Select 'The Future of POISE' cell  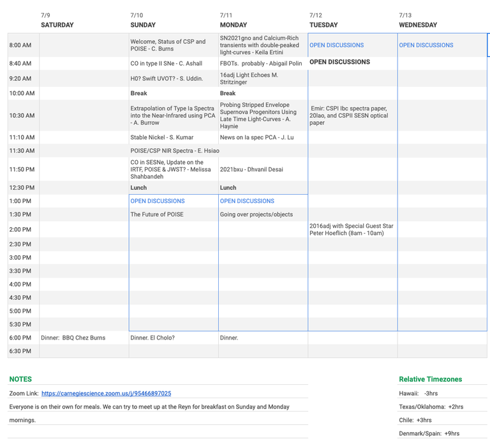coord(157,214)
